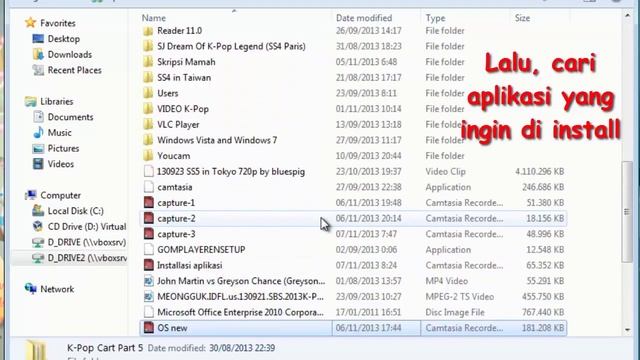Open the Reader 11.0 folder icon

[148, 31]
